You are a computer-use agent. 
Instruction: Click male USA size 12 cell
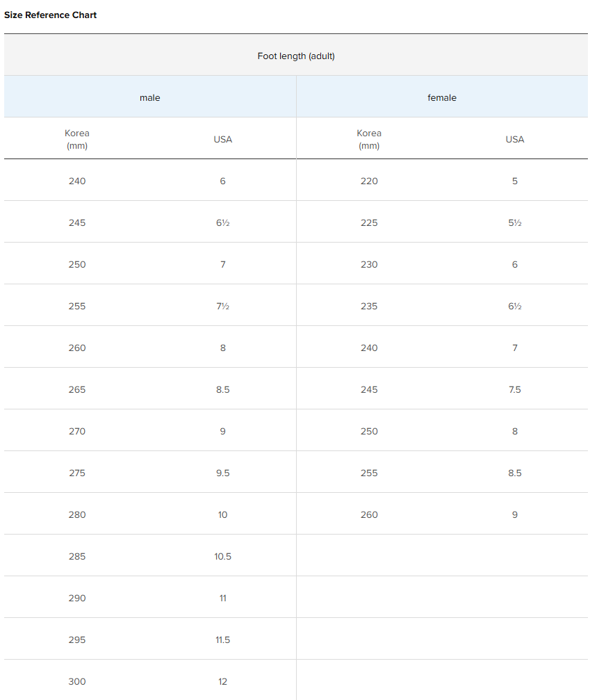coord(222,681)
